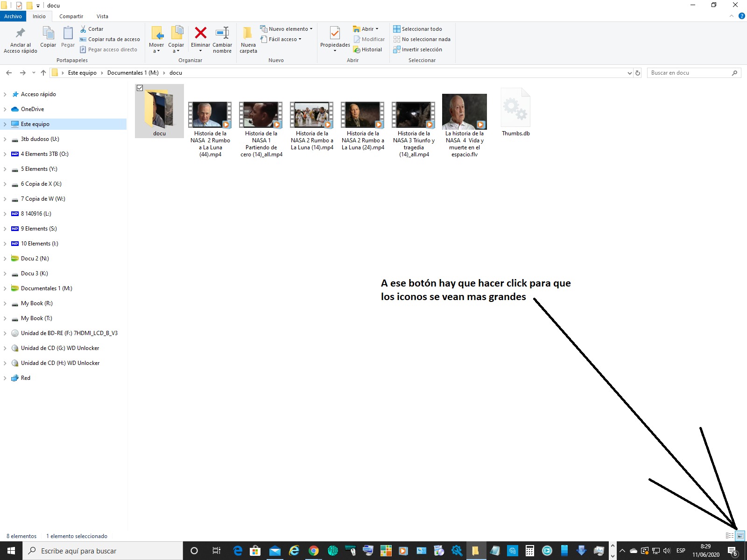This screenshot has height=560, width=747.
Task: Switch to large icons view button
Action: coord(740,536)
